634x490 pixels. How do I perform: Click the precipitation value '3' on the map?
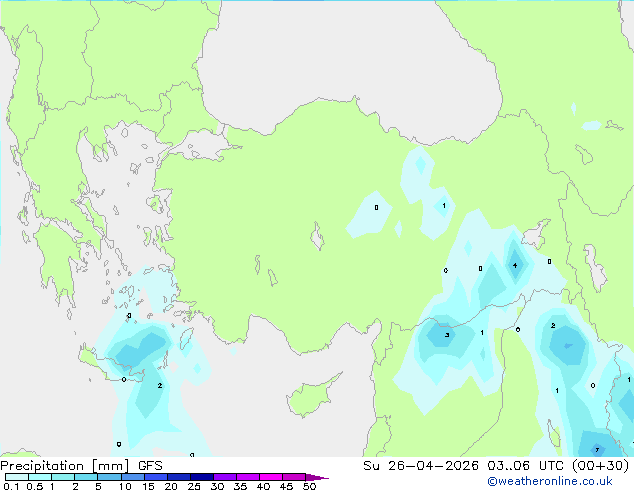click(447, 335)
